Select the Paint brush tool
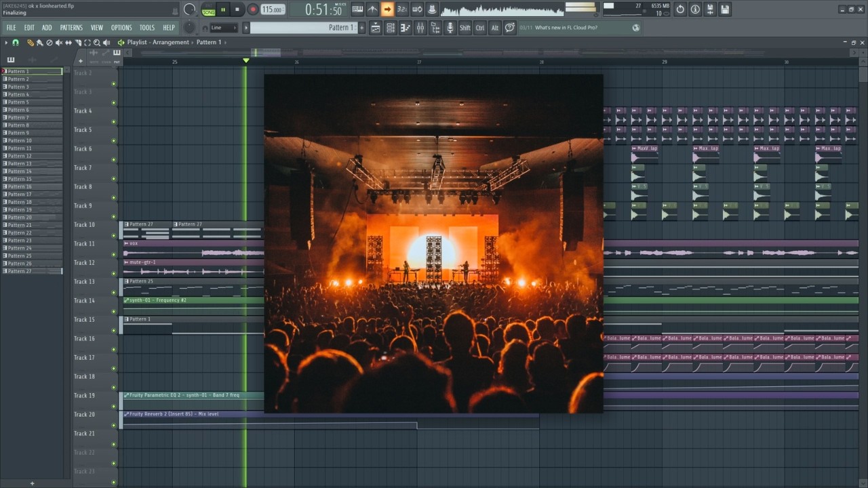The width and height of the screenshot is (868, 488). 40,42
